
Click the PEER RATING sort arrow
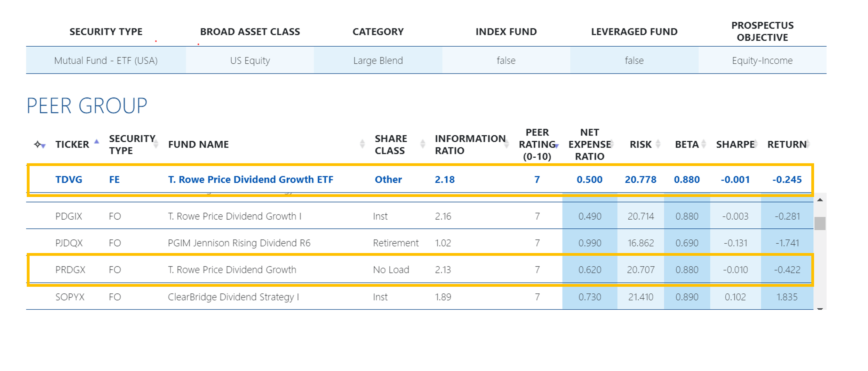(557, 146)
